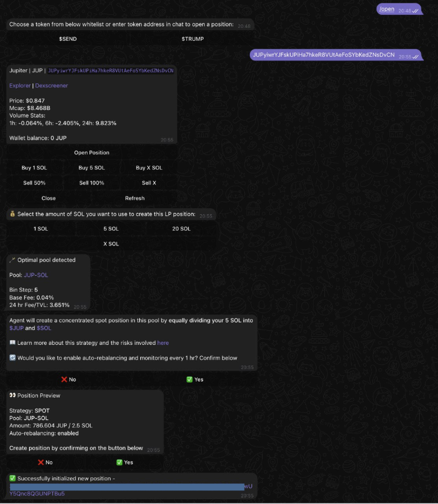The height and width of the screenshot is (504, 438).
Task: Click the Close button under Jupiter card
Action: pos(49,198)
